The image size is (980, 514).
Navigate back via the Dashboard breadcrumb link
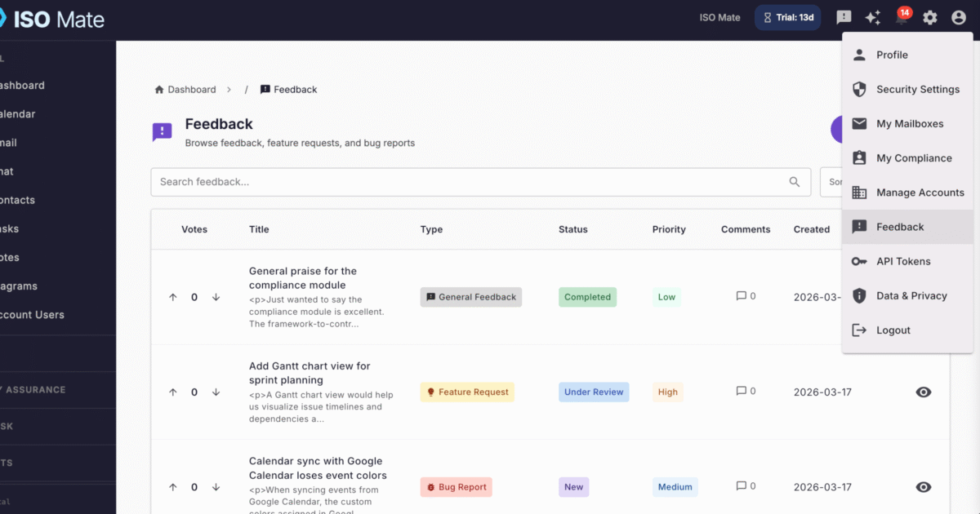pyautogui.click(x=190, y=89)
